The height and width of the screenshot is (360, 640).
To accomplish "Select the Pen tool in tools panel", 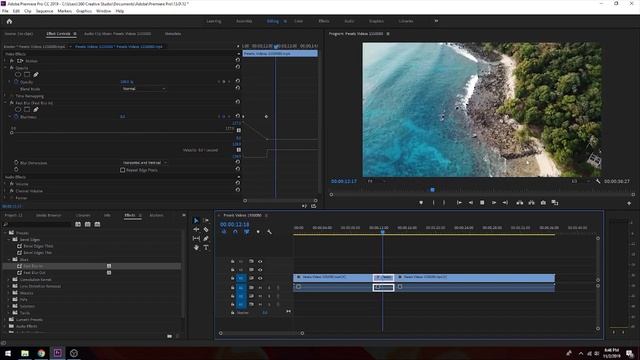I will coord(206,238).
